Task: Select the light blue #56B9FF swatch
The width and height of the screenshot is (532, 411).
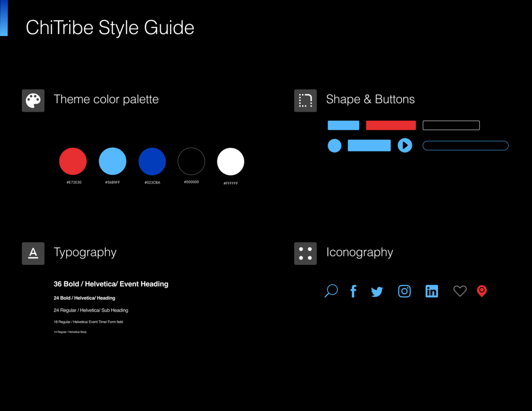Action: (x=113, y=162)
